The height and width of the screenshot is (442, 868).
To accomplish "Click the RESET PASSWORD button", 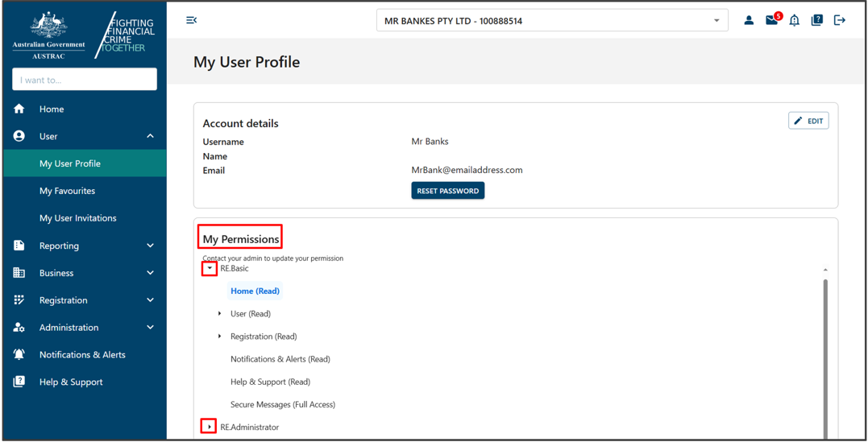I will coord(448,191).
